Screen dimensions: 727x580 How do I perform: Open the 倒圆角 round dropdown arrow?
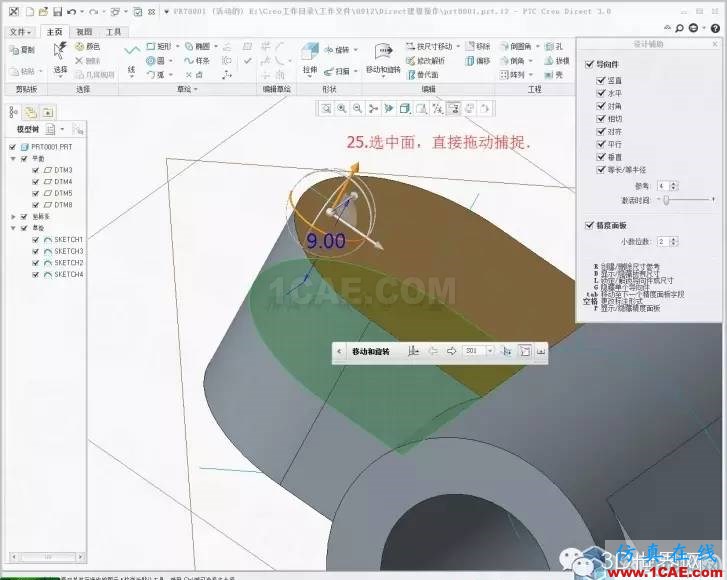[538, 46]
